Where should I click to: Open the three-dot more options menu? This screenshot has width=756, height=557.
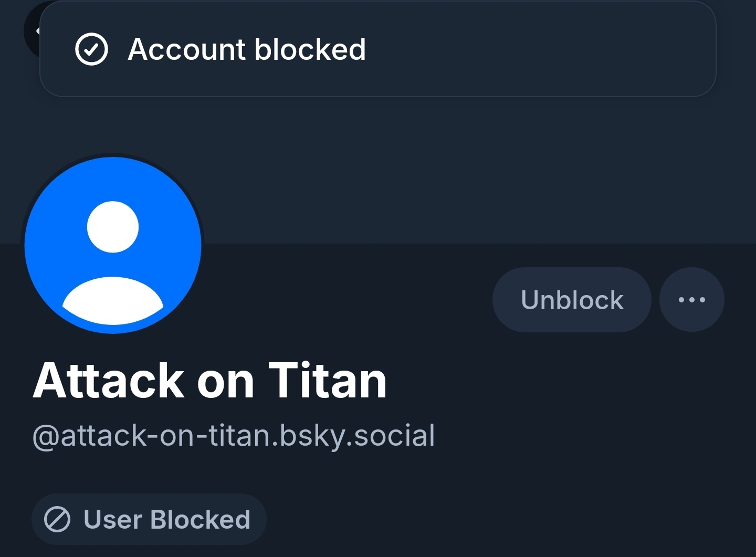pos(691,300)
